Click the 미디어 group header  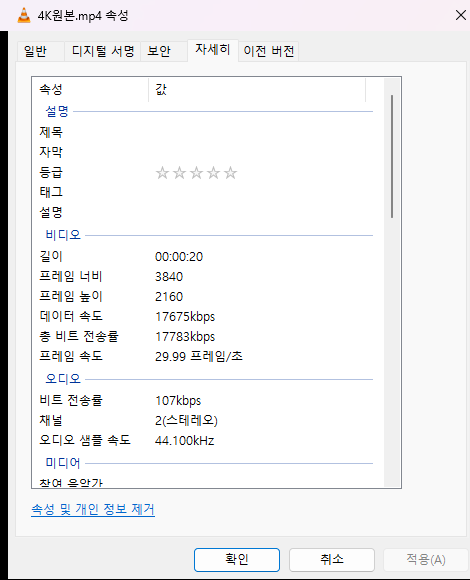[63, 463]
